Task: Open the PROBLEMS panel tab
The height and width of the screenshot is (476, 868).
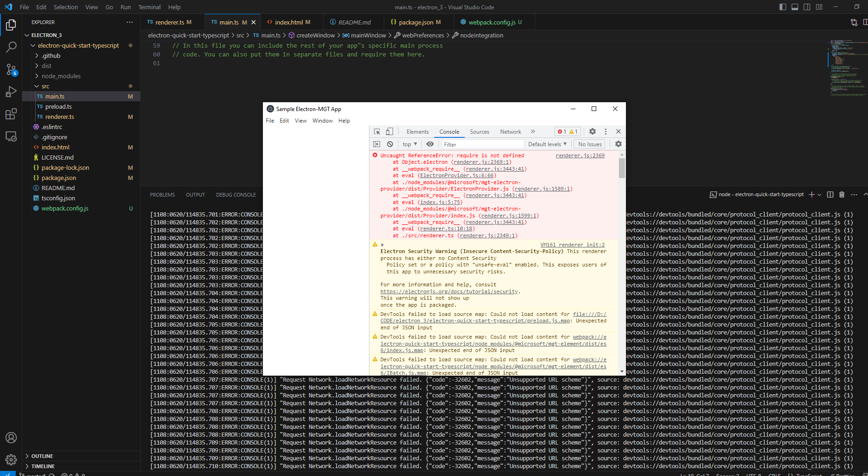Action: click(x=162, y=195)
